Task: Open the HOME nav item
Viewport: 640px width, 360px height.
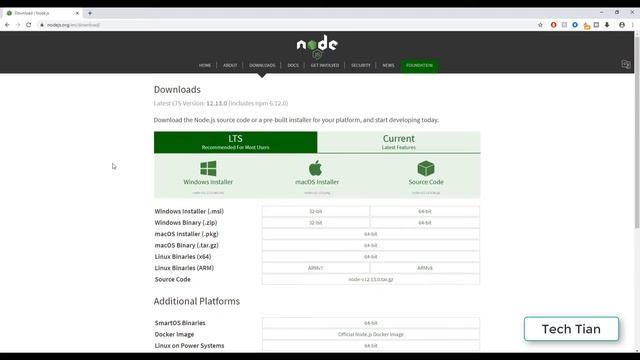Action: coord(205,65)
